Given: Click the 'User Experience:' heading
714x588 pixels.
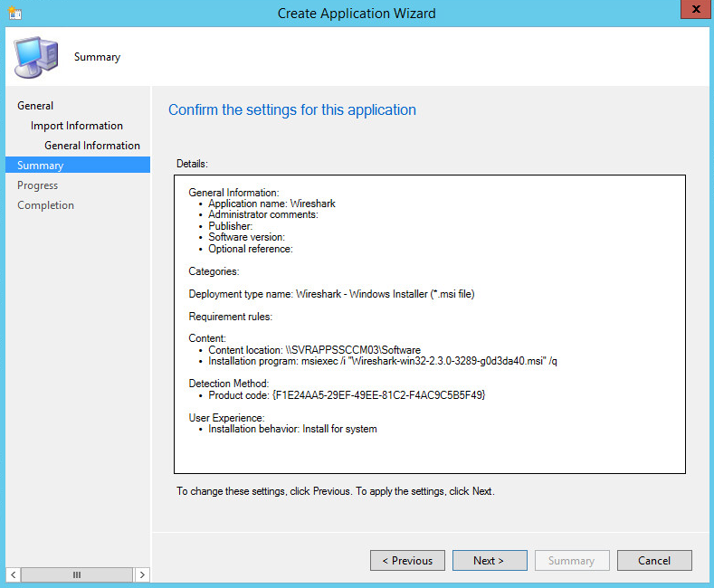Looking at the screenshot, I should (226, 418).
